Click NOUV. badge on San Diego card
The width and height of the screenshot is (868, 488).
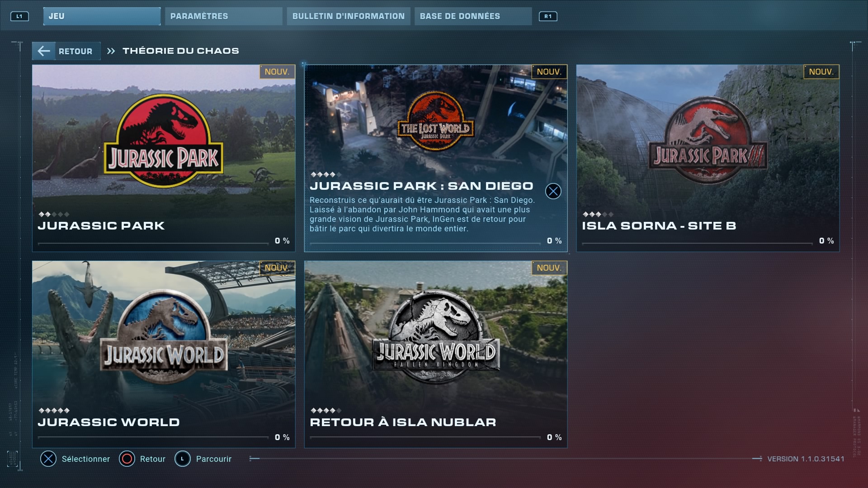pyautogui.click(x=549, y=72)
